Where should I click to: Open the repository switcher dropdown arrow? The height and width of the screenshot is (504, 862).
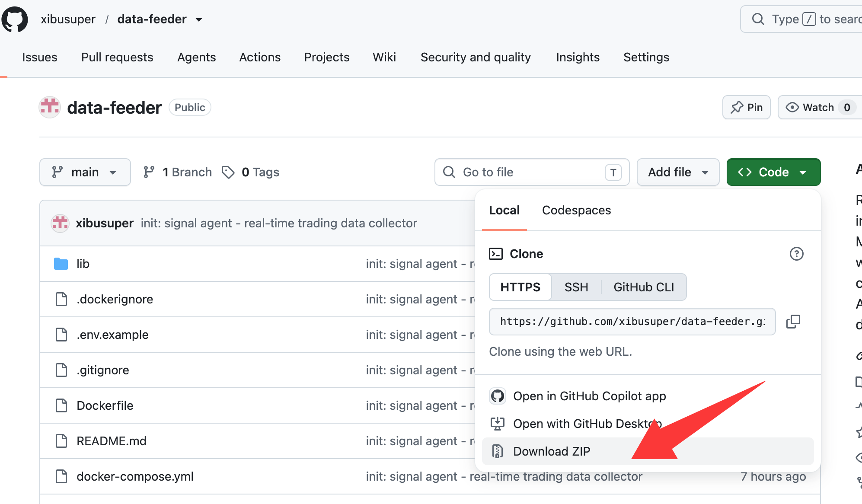point(199,20)
